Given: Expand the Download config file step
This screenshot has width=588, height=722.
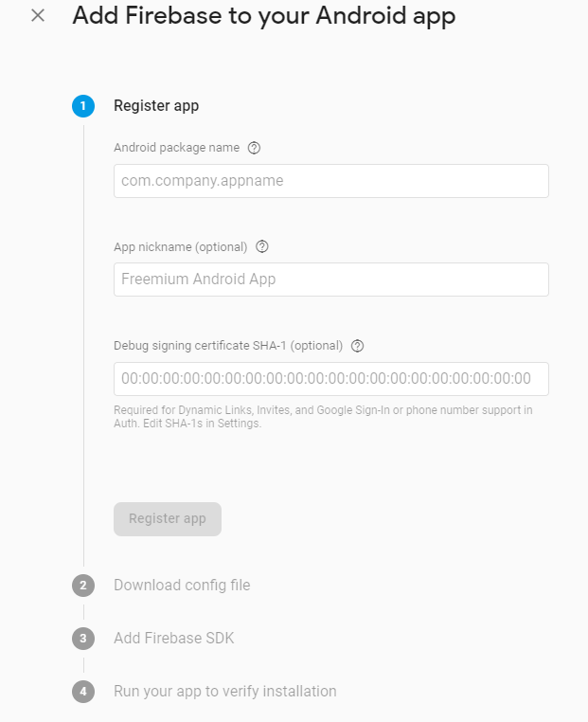Looking at the screenshot, I should coord(182,586).
